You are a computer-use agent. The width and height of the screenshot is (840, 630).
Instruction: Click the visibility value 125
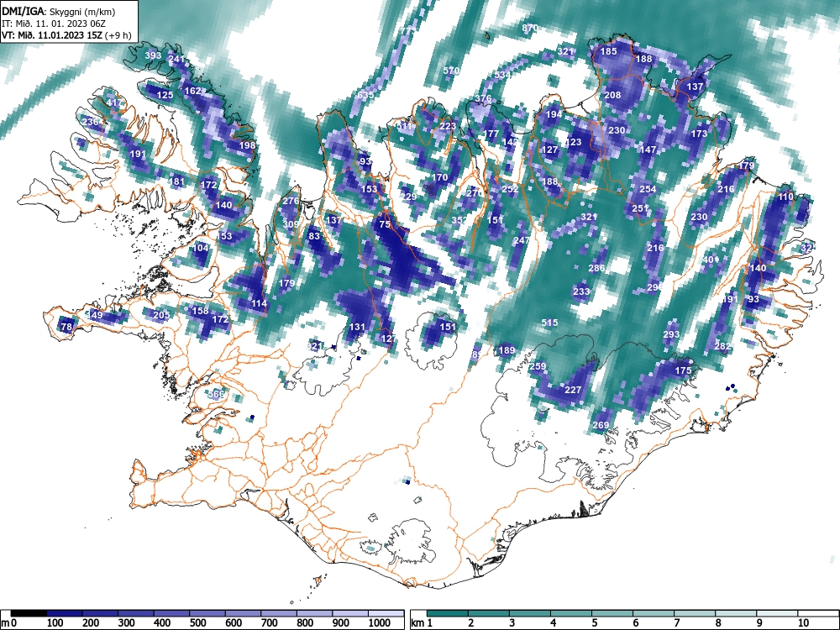pos(165,96)
